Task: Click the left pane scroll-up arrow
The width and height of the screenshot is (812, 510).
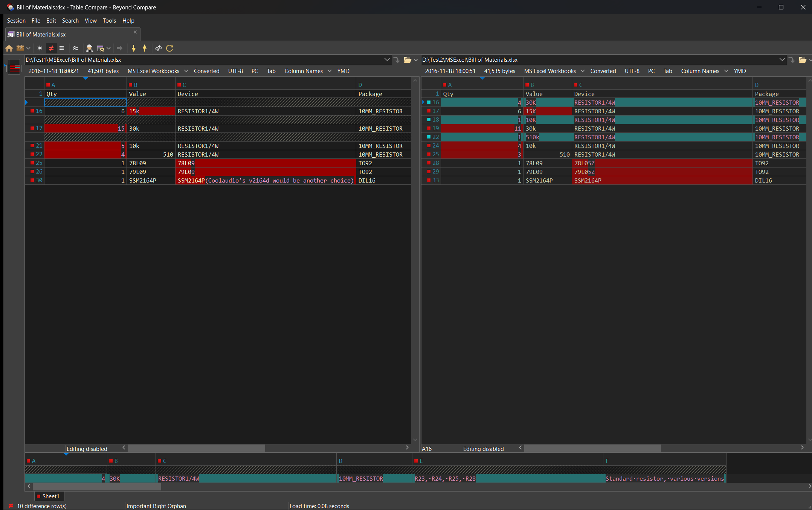Action: tap(415, 81)
